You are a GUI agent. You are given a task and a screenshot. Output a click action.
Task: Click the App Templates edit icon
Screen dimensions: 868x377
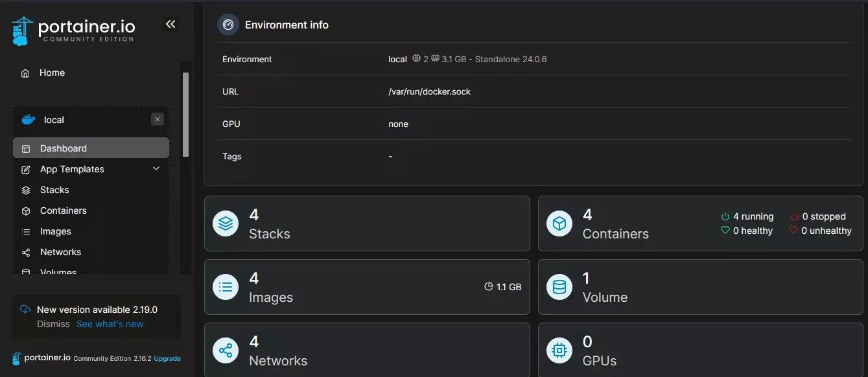point(26,170)
